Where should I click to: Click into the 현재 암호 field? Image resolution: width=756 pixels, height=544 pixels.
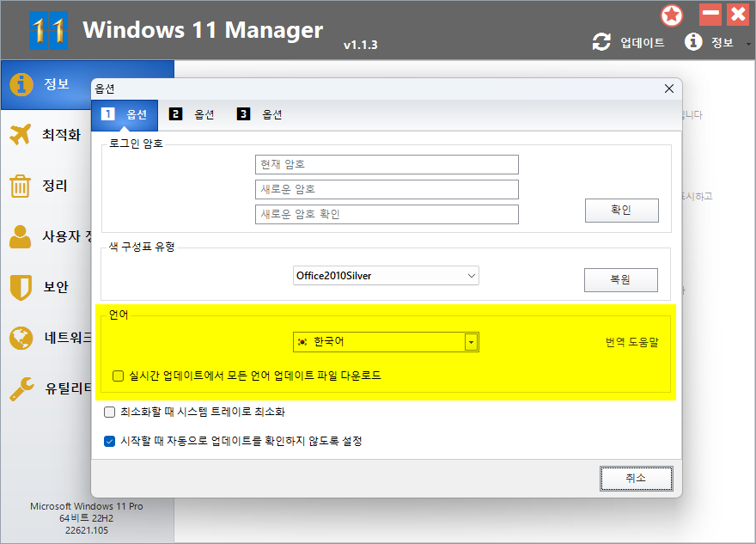coord(387,164)
